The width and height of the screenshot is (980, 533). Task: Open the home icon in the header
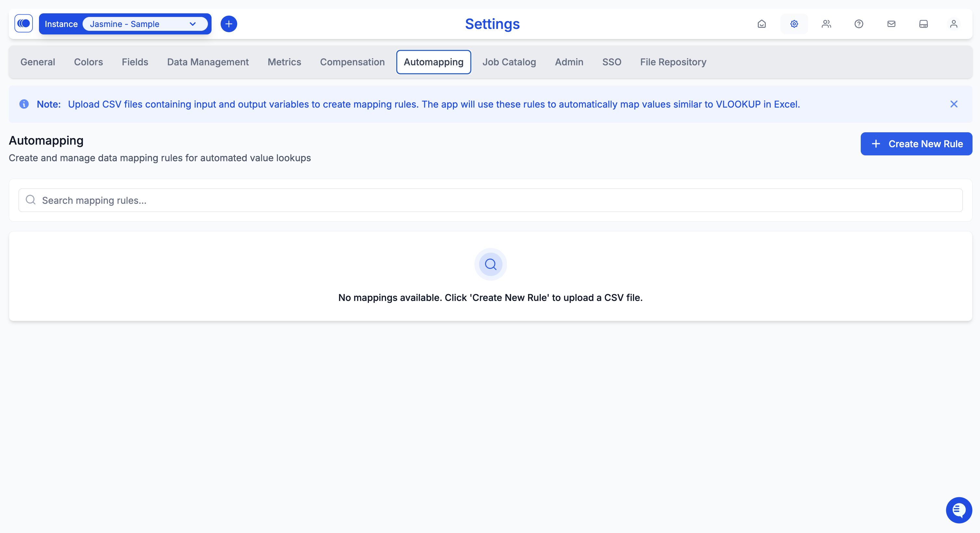pos(762,24)
